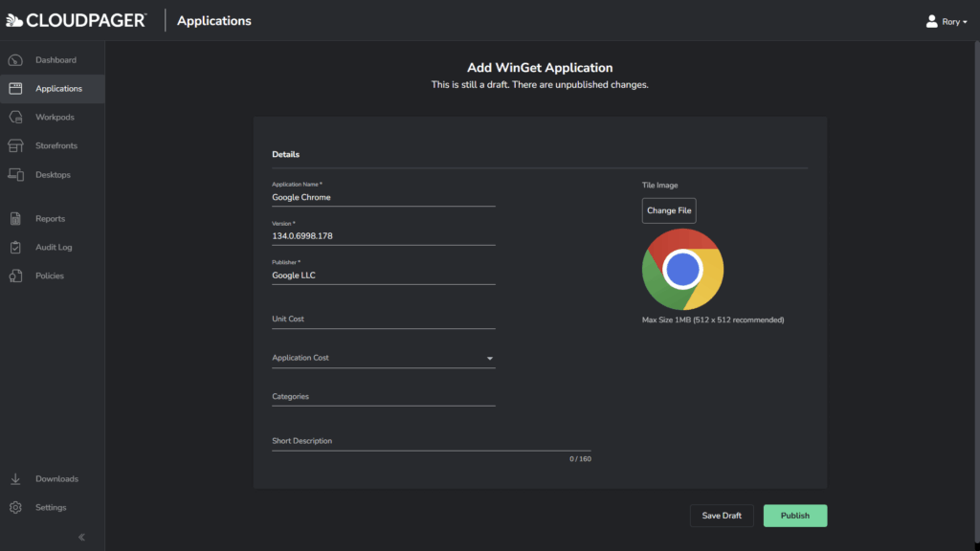The width and height of the screenshot is (980, 551).
Task: Select Applications in the sidebar
Action: point(53,89)
